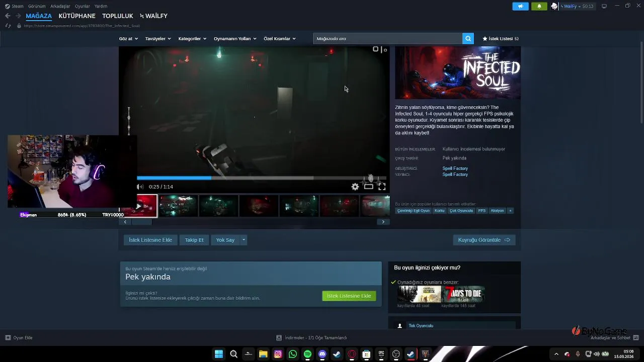
Task: Toggle theater mode on the trailer player
Action: [369, 187]
